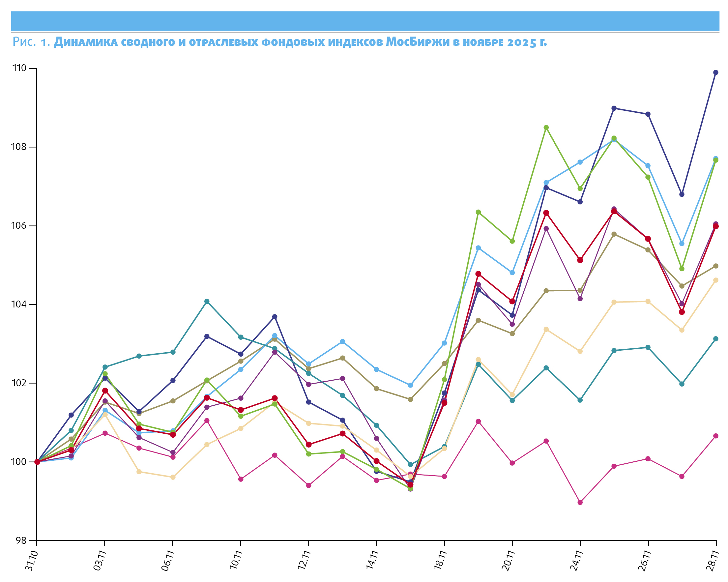Click the y-axis label '106'
The image size is (728, 582).
click(19, 225)
